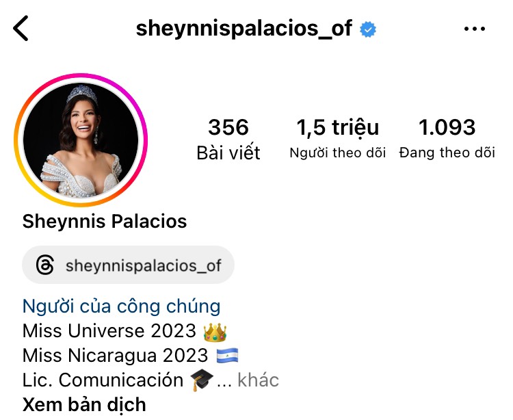
Task: Expand bio with the khác link
Action: tap(258, 380)
